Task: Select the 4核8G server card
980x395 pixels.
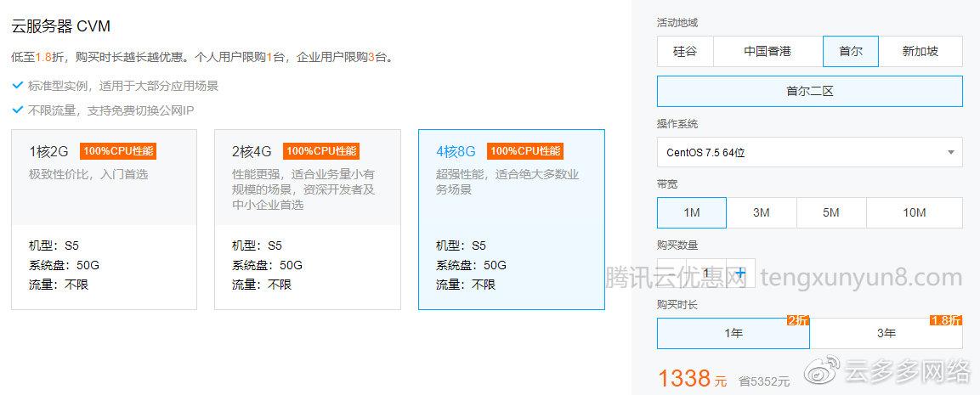Action: tap(512, 219)
